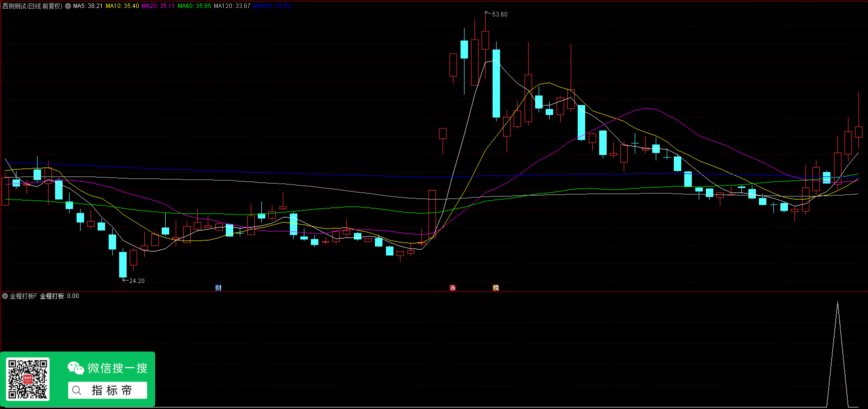Viewport: 868px width, 409px height.
Task: Click the green MA60: 35.85 label
Action: 194,6
